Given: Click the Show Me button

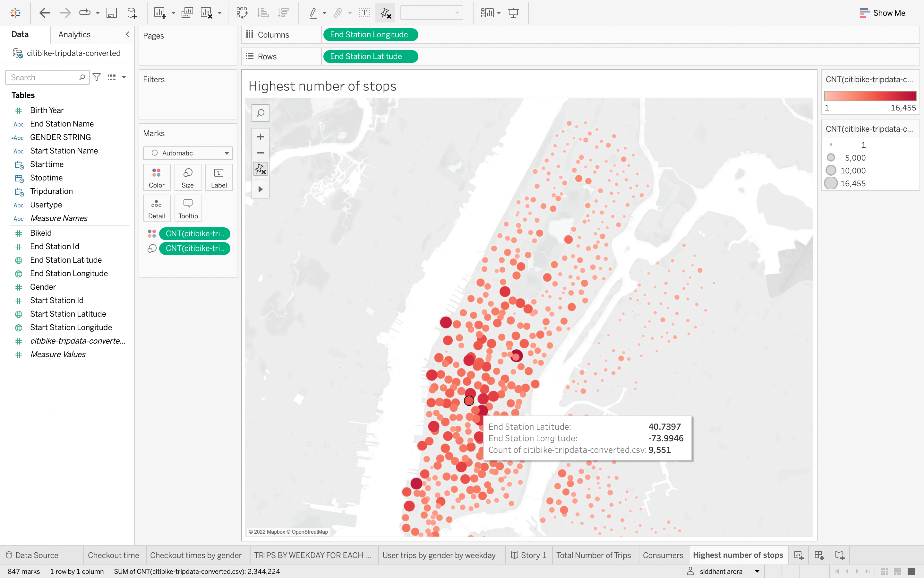Looking at the screenshot, I should point(882,13).
